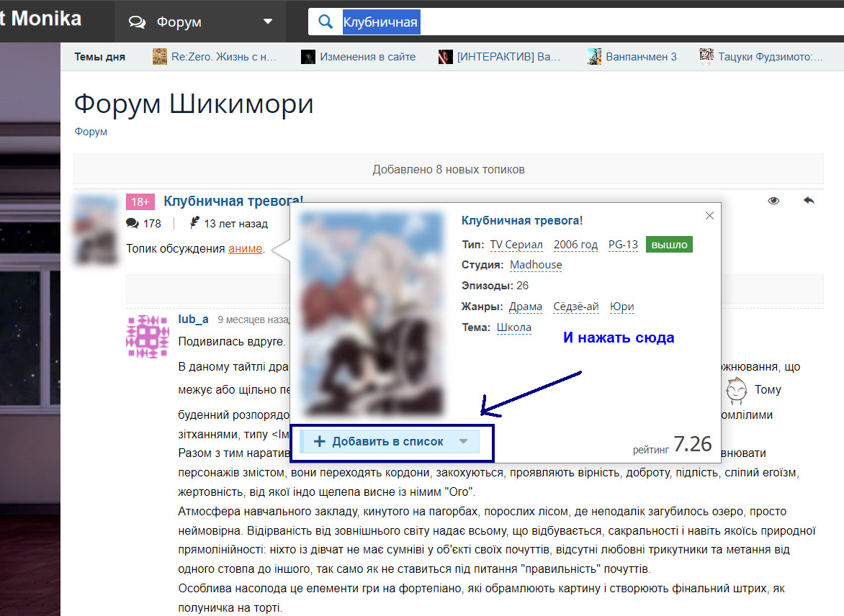
Task: Open Изменения в сайте topic
Action: (x=367, y=57)
